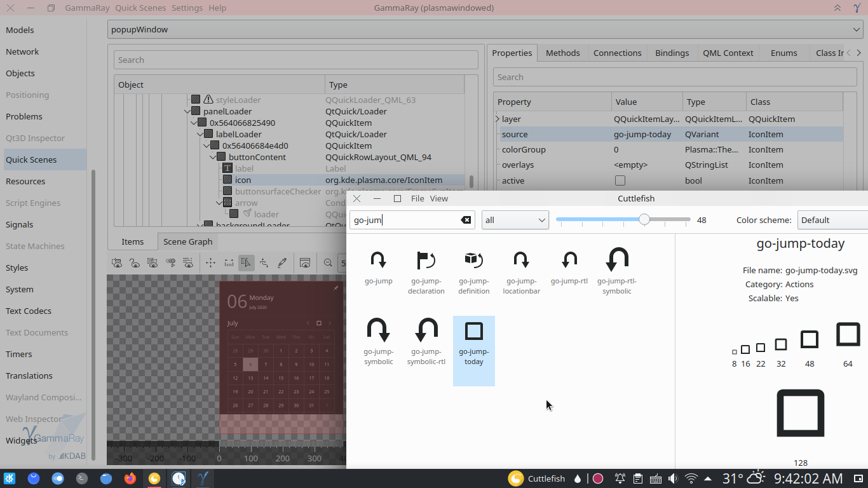Viewport: 868px width, 488px height.
Task: Select the go-jump icon in Cuttlefish
Action: [378, 267]
